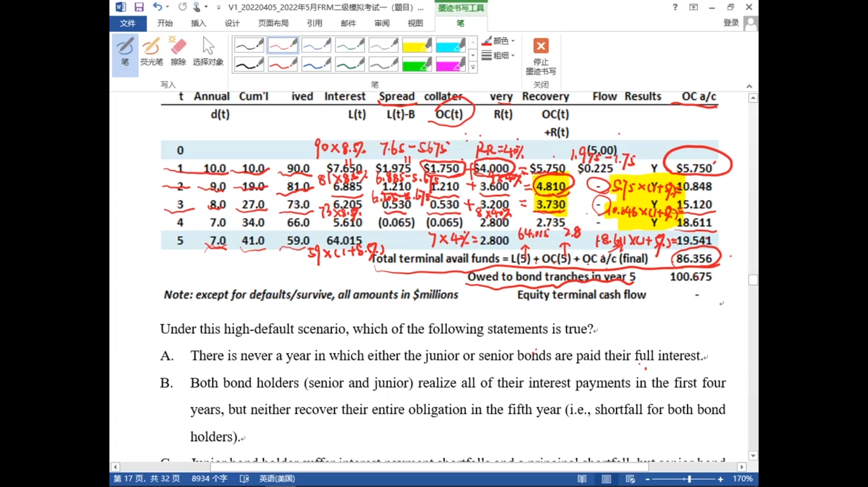Viewport: 868px width, 487px height.
Task: Expand the pen gallery more arrow
Action: (473, 68)
